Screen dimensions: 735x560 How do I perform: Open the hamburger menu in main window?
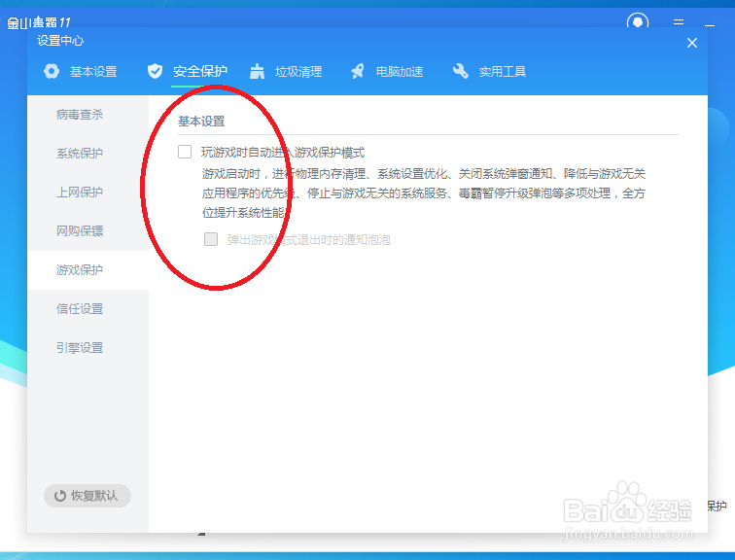tap(679, 22)
